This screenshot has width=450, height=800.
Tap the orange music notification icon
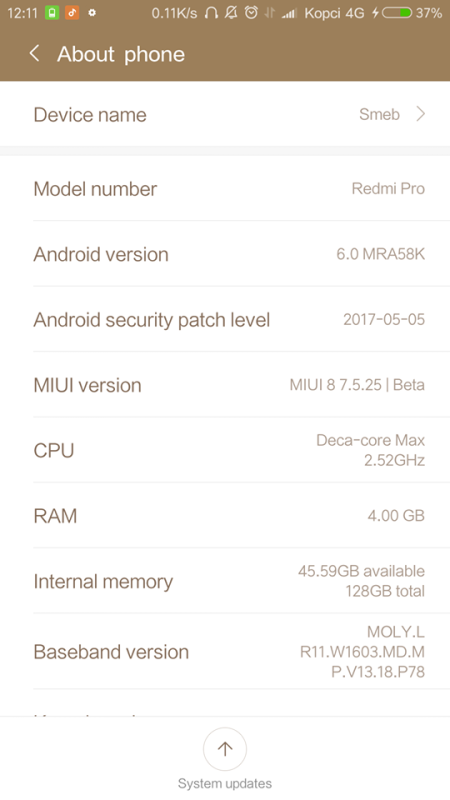[72, 13]
